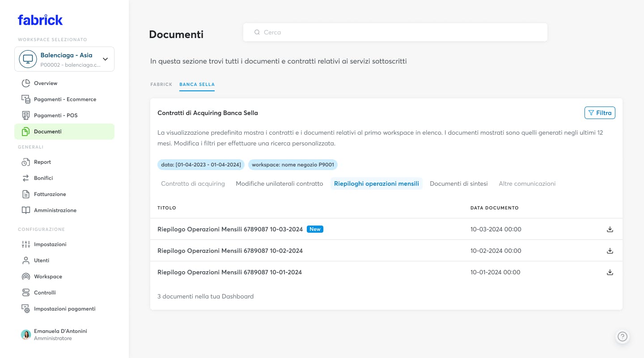Select Riepiloghi operazioni mensili tab
Viewport: 644px width, 358px height.
click(x=377, y=183)
